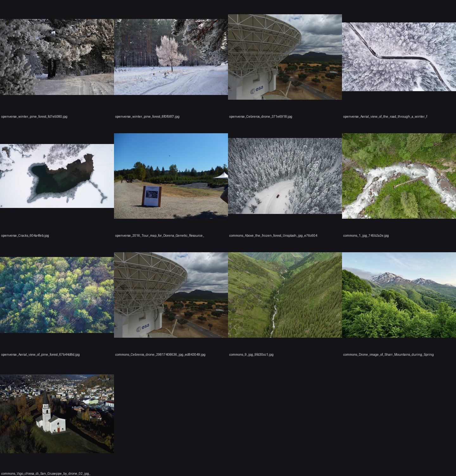Image resolution: width=456 pixels, height=476 pixels.
Task: Select the Dorena tour map sign photo
Action: point(171,176)
